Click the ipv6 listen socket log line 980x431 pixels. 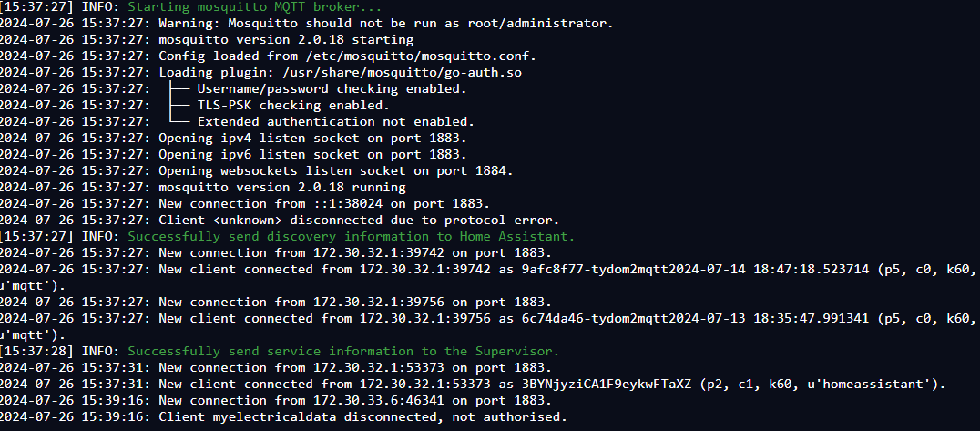(x=234, y=154)
